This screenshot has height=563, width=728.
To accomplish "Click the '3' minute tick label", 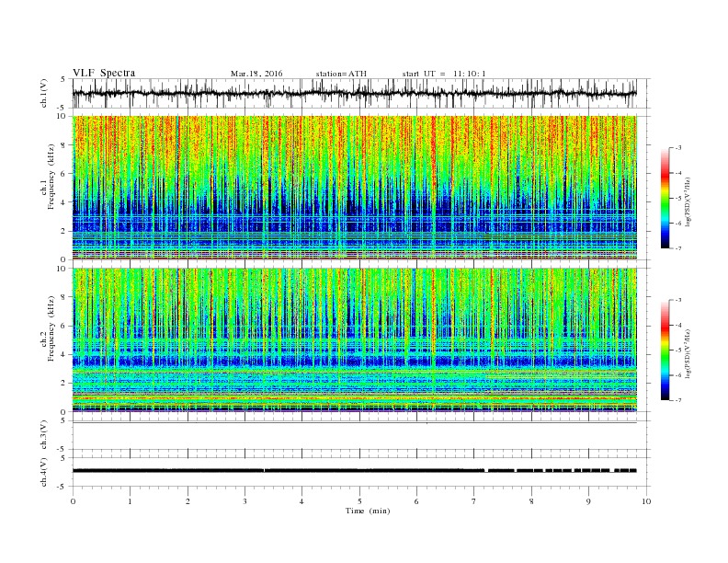I will pyautogui.click(x=245, y=501).
